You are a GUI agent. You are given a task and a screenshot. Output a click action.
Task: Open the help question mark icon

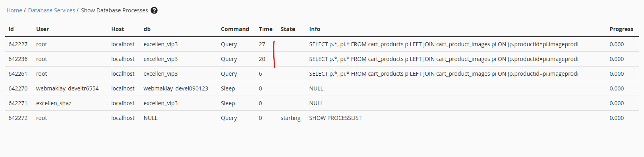coord(154,10)
